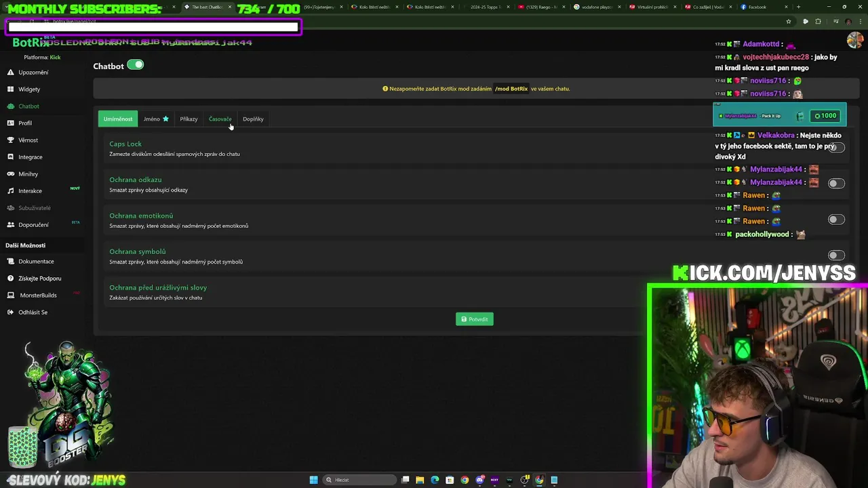Click the Caps Lock section heading
The height and width of the screenshot is (488, 868).
coord(125,144)
